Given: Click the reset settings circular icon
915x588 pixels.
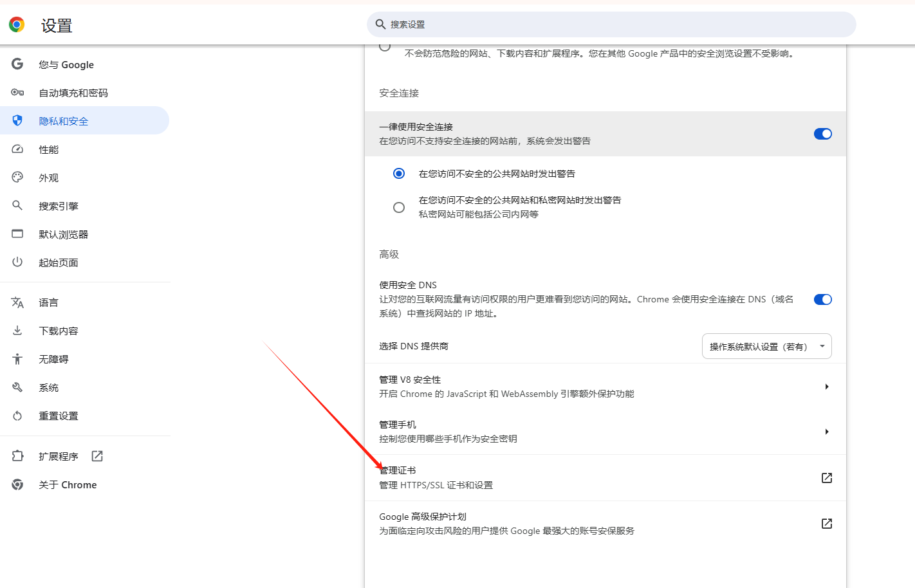Looking at the screenshot, I should pos(17,416).
